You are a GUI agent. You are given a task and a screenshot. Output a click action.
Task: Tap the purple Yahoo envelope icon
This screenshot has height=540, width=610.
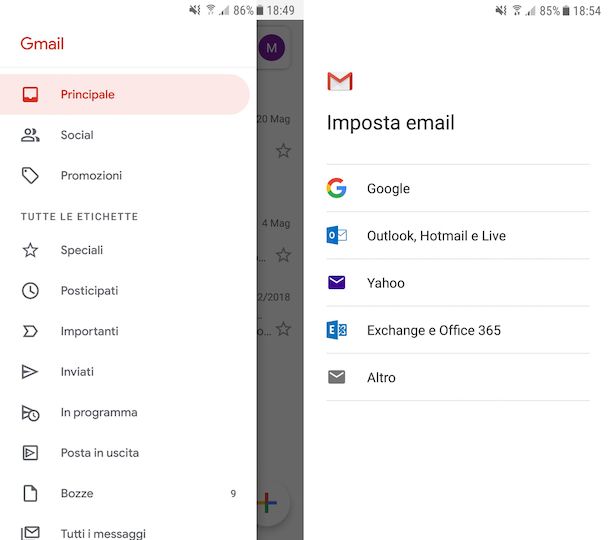coord(337,282)
